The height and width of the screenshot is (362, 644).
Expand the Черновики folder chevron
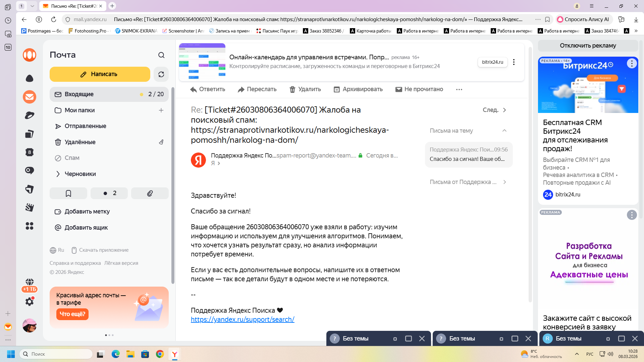(58, 174)
